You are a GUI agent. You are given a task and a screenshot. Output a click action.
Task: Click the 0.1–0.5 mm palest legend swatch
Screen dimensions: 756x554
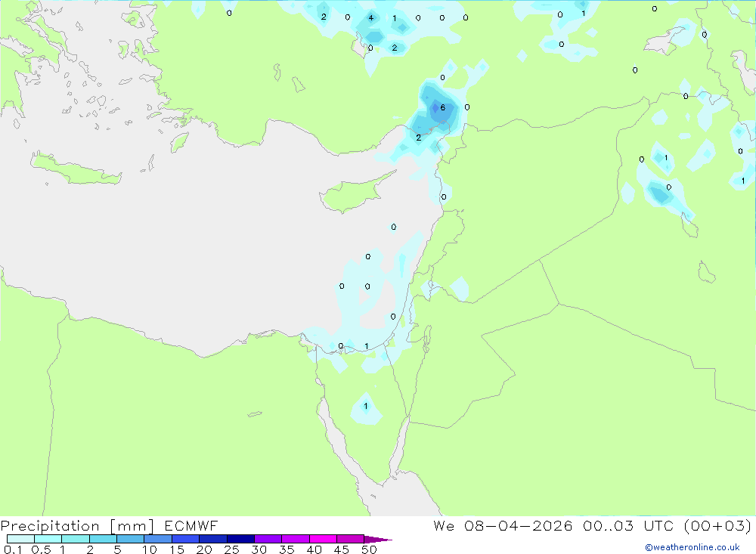click(20, 539)
